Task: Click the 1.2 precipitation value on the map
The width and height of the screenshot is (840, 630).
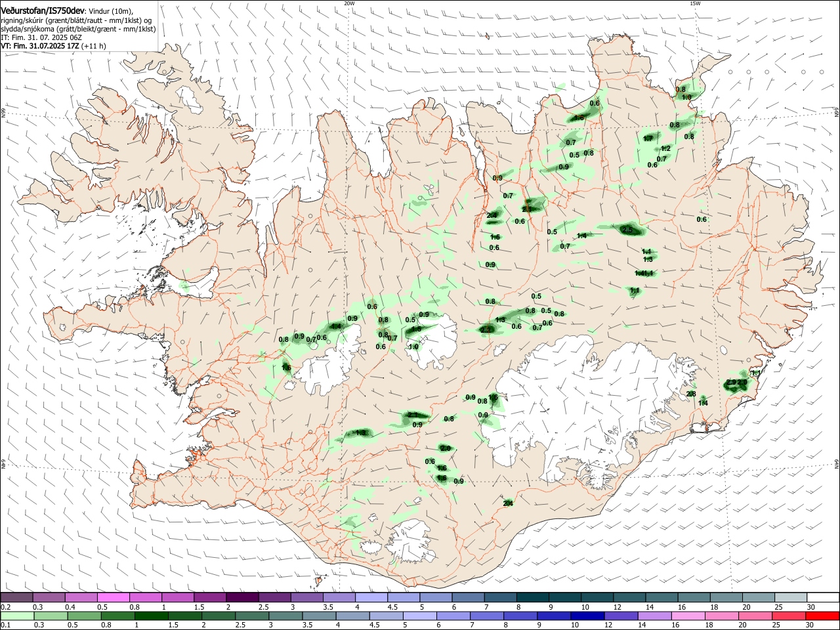Action: pos(665,149)
